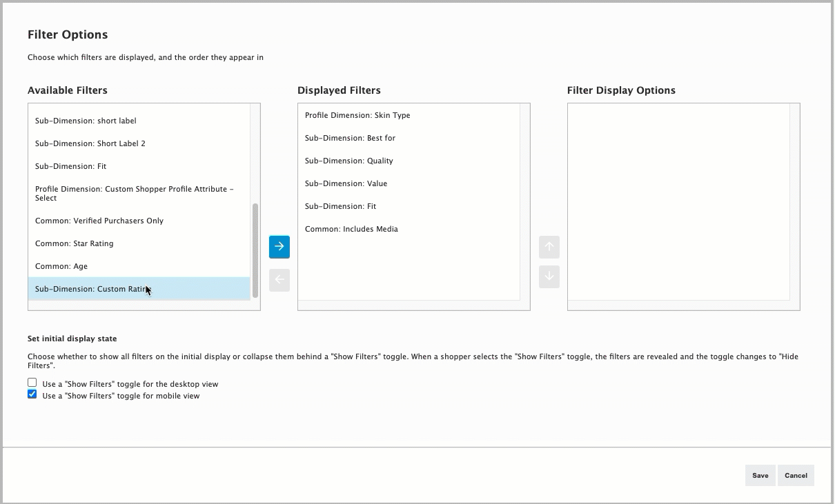Select Profile Dimension: Skin Type in Displayed Filters
Image resolution: width=835 pixels, height=504 pixels.
click(357, 115)
